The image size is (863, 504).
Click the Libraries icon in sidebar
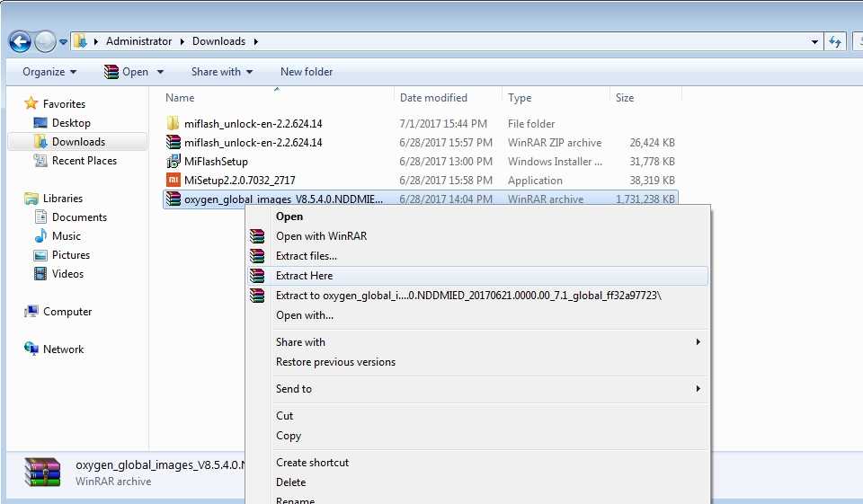[x=31, y=198]
